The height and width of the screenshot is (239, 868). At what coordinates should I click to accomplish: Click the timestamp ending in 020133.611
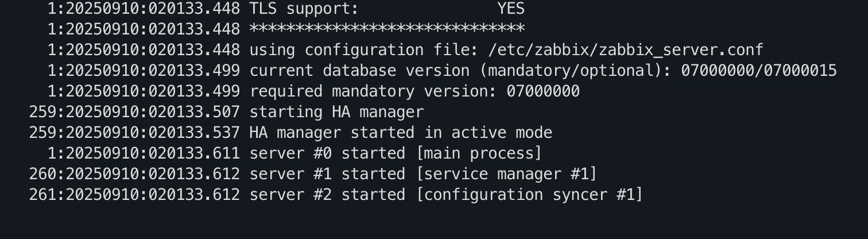144,153
